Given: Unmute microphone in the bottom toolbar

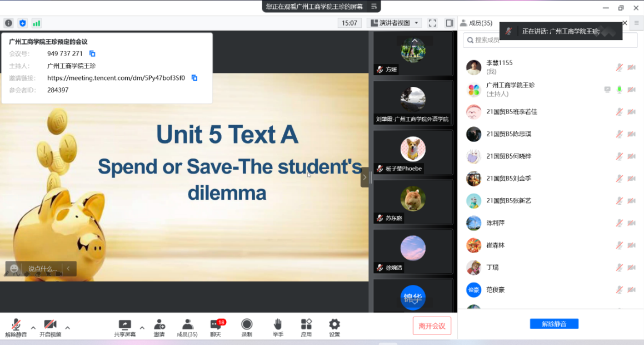Looking at the screenshot, I should pyautogui.click(x=16, y=327).
